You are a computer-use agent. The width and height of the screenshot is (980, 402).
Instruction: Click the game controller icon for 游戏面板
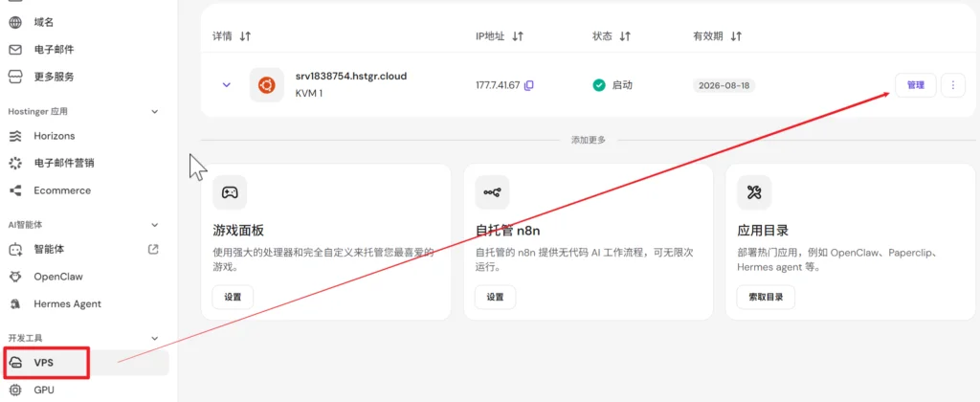point(230,192)
